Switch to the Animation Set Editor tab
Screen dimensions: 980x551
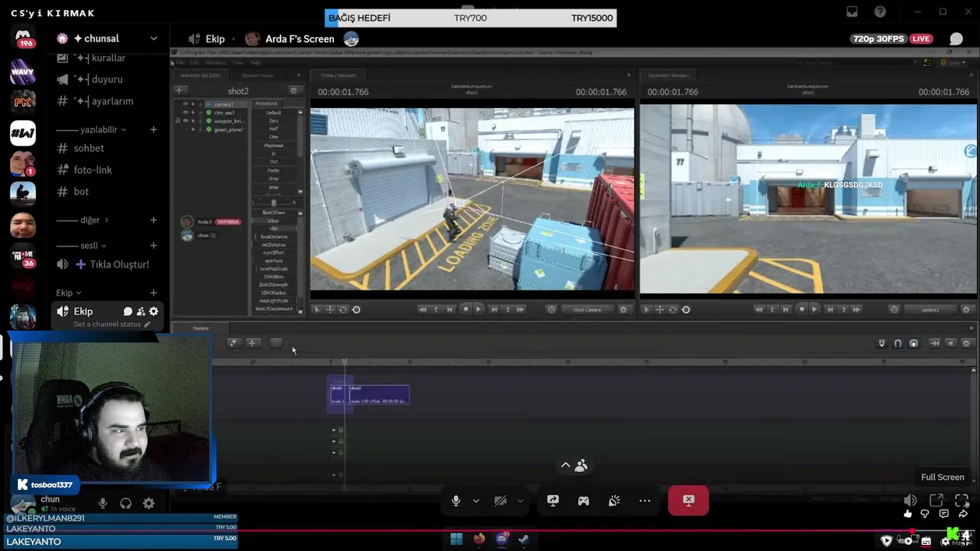click(200, 75)
